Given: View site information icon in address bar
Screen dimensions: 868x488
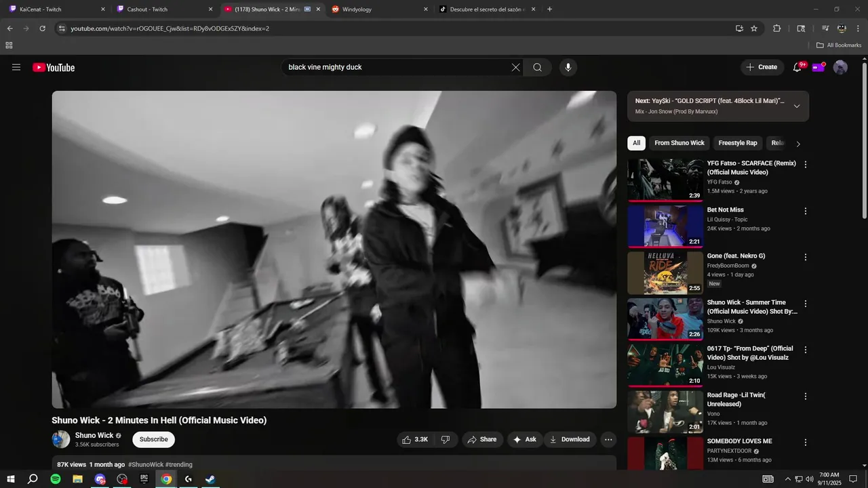Looking at the screenshot, I should tap(62, 28).
